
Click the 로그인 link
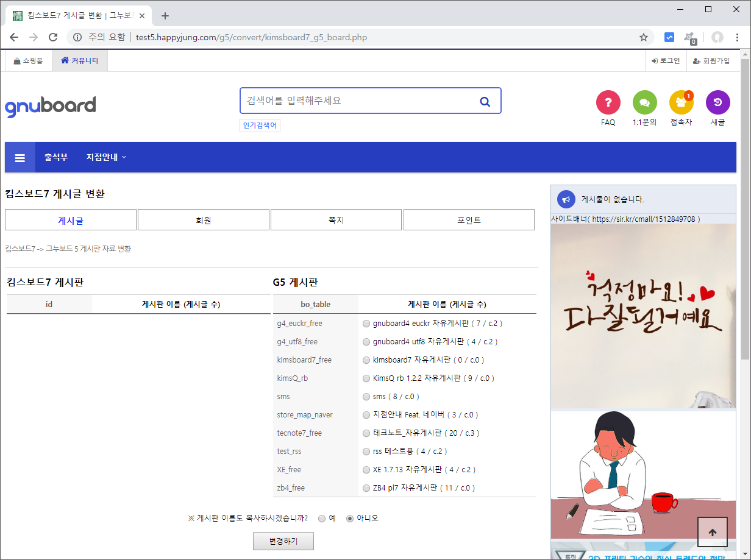pos(665,61)
